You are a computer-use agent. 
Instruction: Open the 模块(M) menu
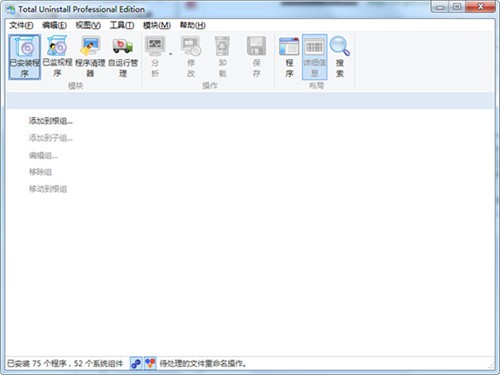pos(157,25)
